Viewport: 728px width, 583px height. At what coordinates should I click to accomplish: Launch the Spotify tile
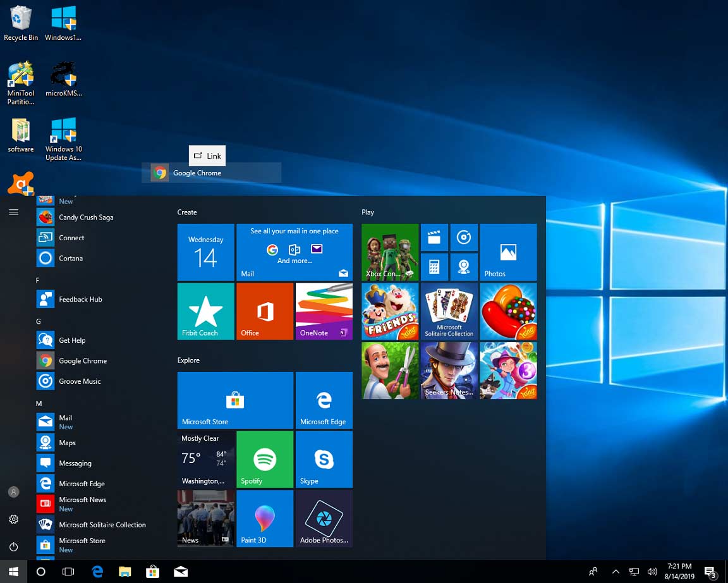tap(265, 460)
